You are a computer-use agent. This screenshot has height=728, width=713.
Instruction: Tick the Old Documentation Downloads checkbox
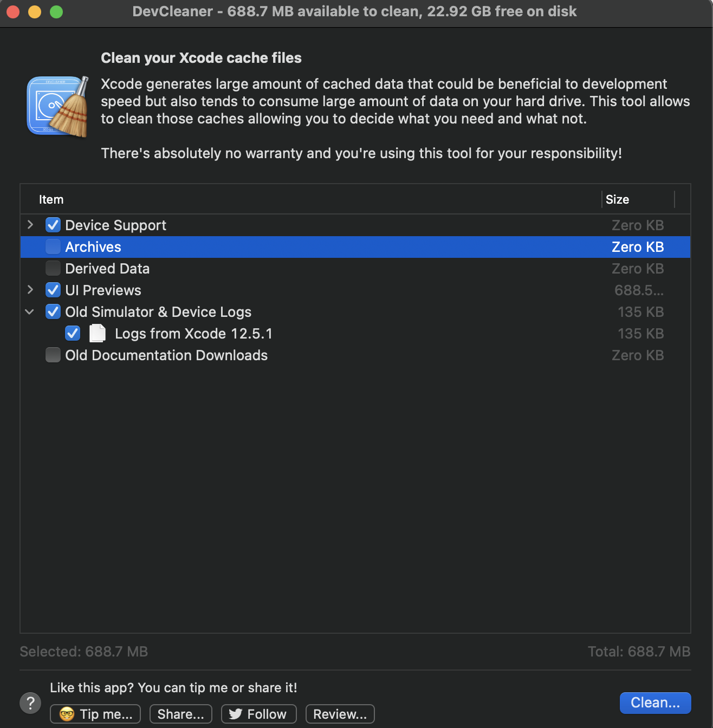click(53, 355)
